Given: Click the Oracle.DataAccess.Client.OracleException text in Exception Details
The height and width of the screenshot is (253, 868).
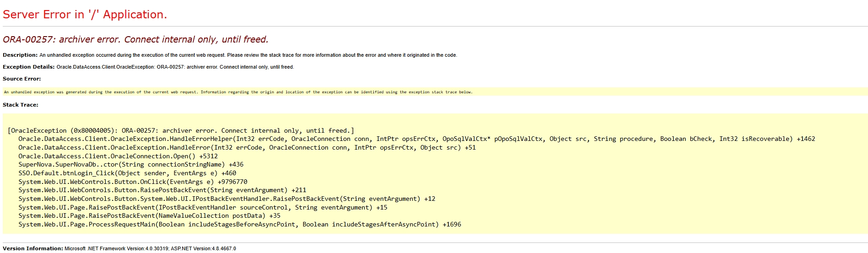Looking at the screenshot, I should click(105, 67).
